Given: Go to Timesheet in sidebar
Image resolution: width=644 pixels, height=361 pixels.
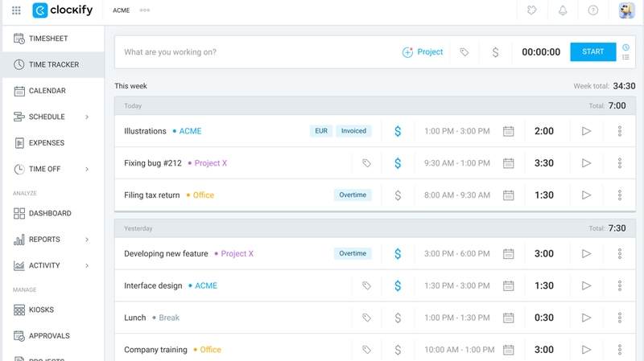Looking at the screenshot, I should coord(53,39).
